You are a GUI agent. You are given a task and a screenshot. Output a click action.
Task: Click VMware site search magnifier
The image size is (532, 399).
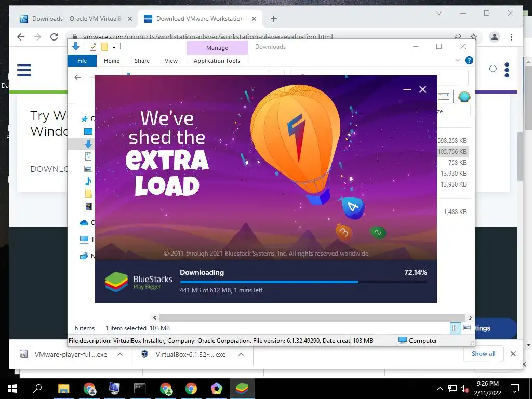tap(494, 70)
